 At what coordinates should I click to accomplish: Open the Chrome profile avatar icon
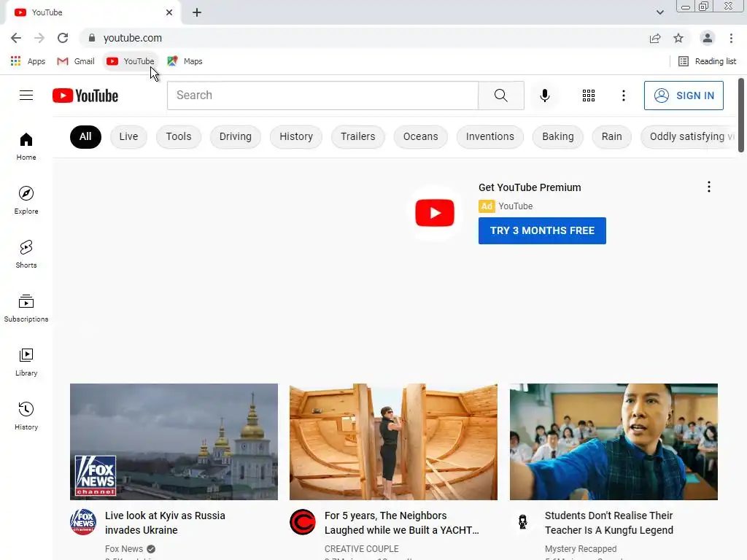click(708, 38)
